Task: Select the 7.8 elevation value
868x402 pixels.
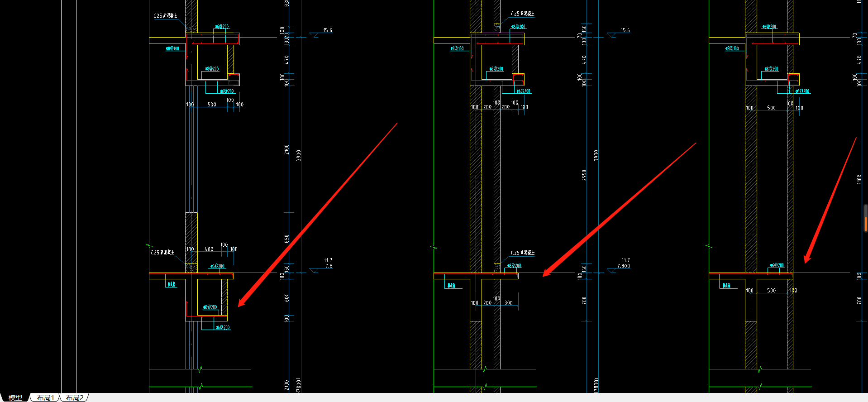Action: [x=329, y=266]
